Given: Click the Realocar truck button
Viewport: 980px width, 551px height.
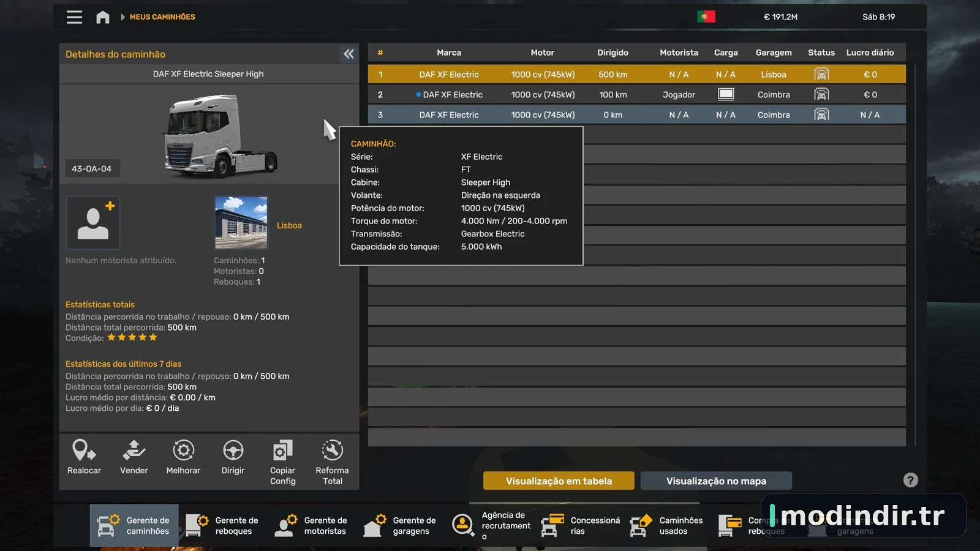Looking at the screenshot, I should tap(84, 457).
